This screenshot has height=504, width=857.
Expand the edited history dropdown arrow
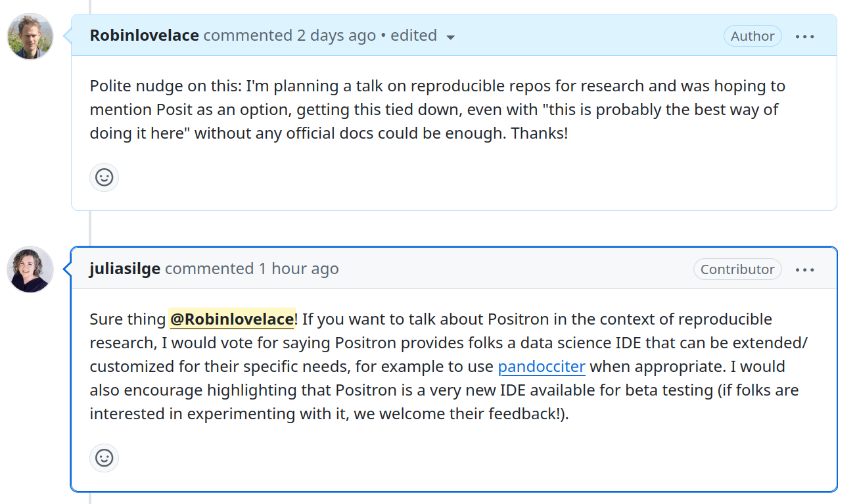[451, 37]
